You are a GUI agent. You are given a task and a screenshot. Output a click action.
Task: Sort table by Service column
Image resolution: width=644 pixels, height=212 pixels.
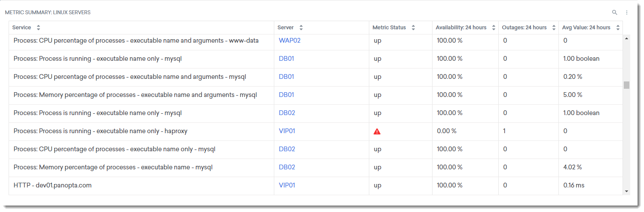38,28
